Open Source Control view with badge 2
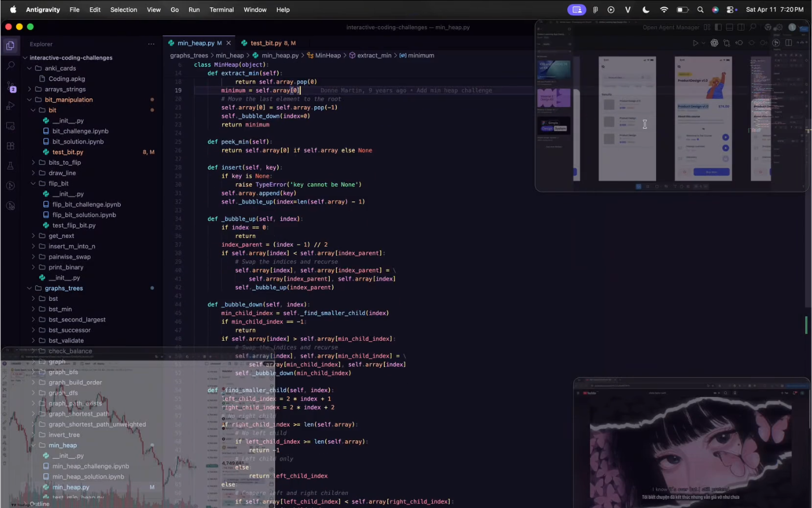 click(10, 86)
